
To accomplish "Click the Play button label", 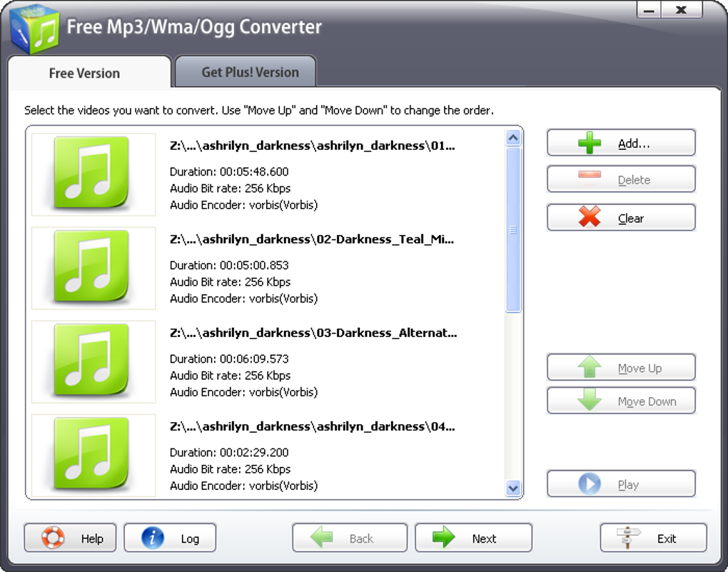I will [628, 485].
